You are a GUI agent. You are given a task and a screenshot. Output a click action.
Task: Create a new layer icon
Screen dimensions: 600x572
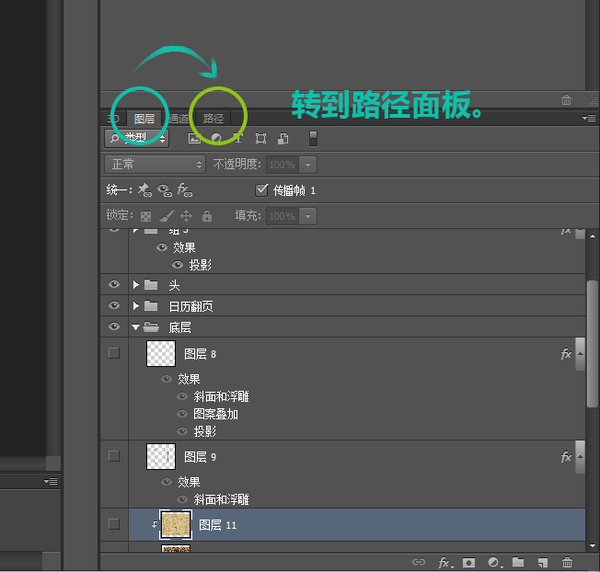[x=543, y=562]
